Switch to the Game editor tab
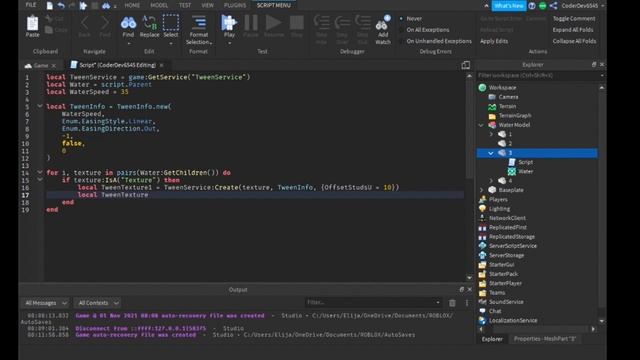Image resolution: width=640 pixels, height=360 pixels. (x=40, y=65)
